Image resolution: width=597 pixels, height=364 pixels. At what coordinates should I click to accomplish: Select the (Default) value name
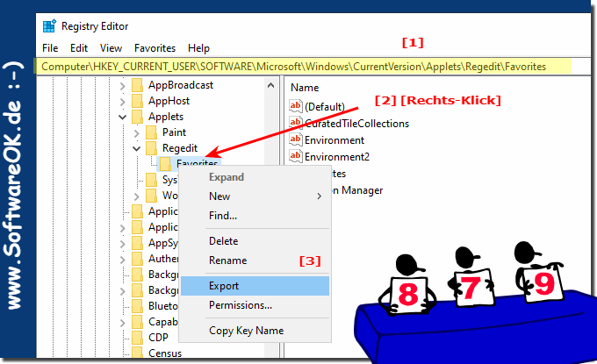pyautogui.click(x=324, y=107)
